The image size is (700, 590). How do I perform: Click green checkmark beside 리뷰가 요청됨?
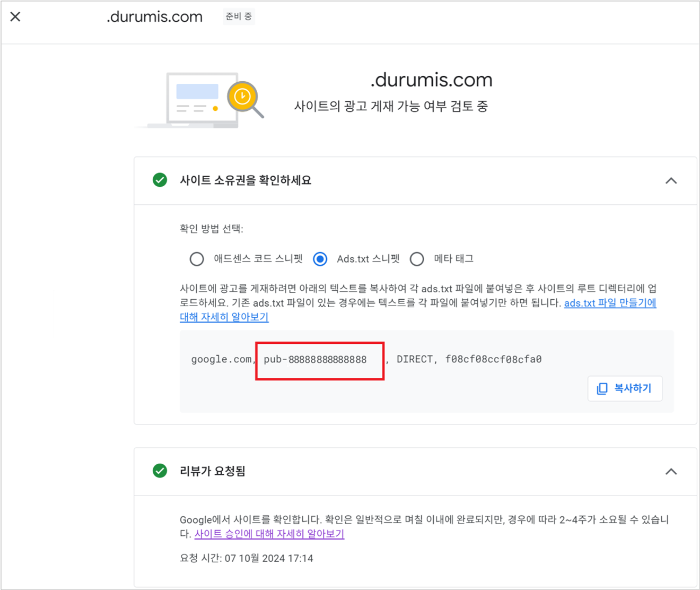click(160, 471)
